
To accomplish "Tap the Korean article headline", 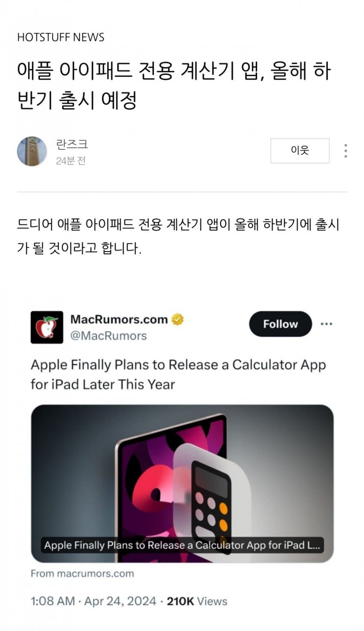I will click(174, 86).
